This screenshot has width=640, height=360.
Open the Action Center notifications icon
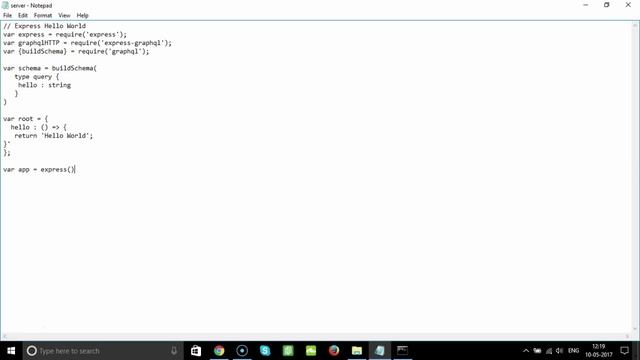624,351
